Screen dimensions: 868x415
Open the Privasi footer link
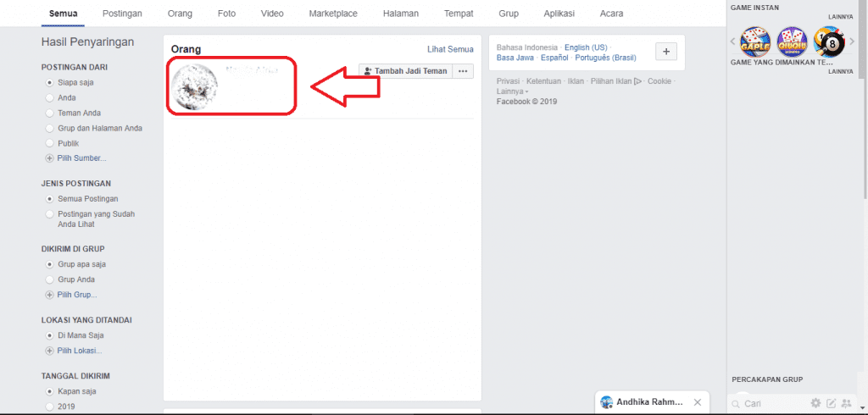508,81
